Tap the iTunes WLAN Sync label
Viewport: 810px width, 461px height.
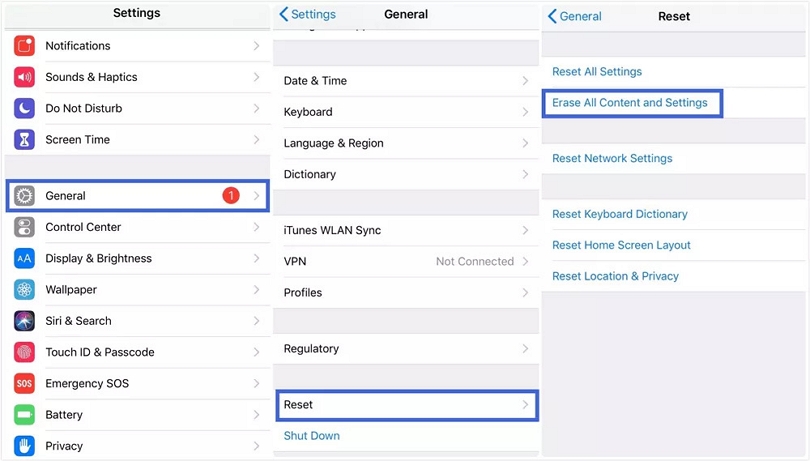point(332,230)
